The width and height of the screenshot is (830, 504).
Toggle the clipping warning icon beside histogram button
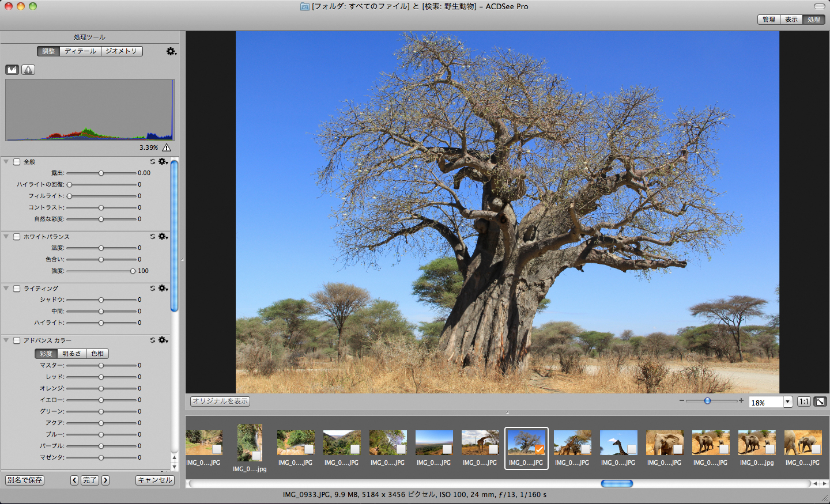[28, 70]
